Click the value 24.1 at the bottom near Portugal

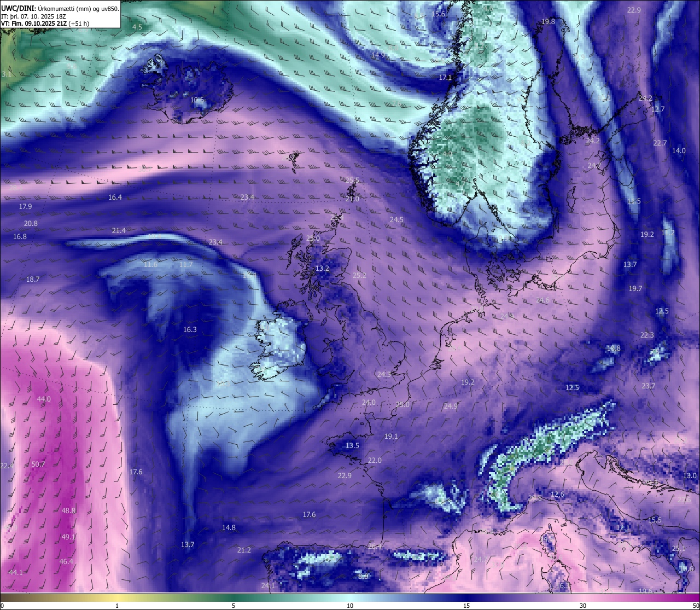click(268, 585)
